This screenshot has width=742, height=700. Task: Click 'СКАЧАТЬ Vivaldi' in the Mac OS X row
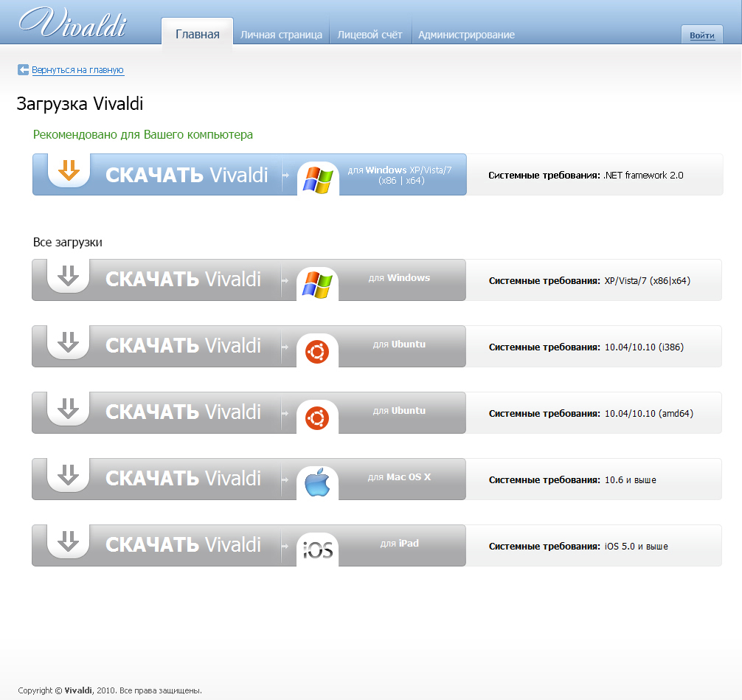point(183,478)
